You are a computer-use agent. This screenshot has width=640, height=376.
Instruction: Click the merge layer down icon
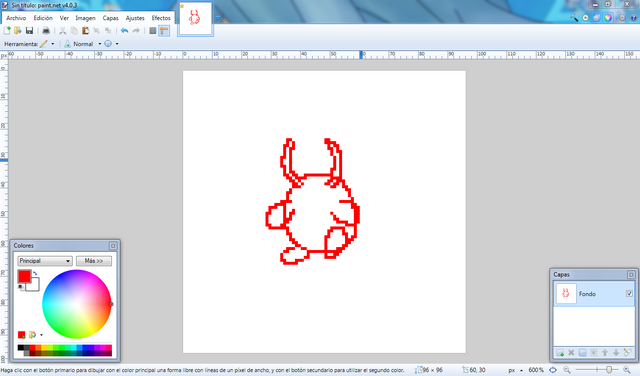click(x=593, y=353)
